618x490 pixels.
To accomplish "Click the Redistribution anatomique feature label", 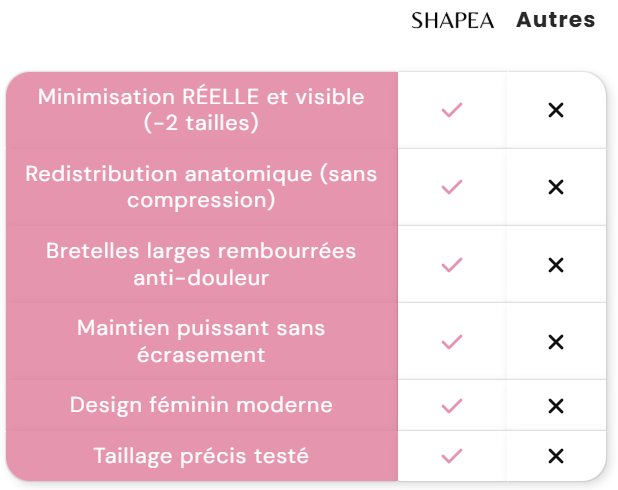I will tap(201, 187).
